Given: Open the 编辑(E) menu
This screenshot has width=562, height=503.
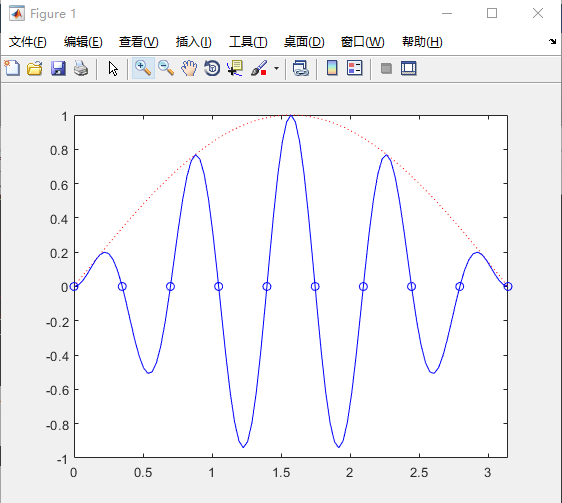Looking at the screenshot, I should [x=83, y=42].
